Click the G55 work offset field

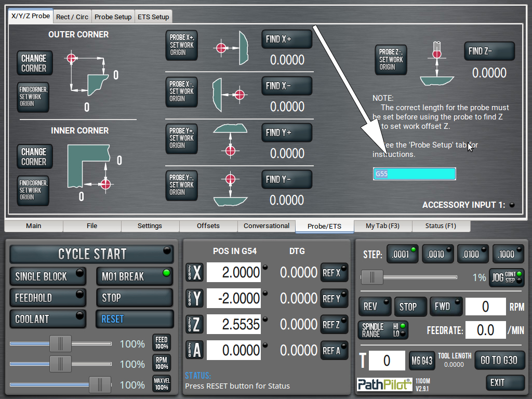coord(414,174)
